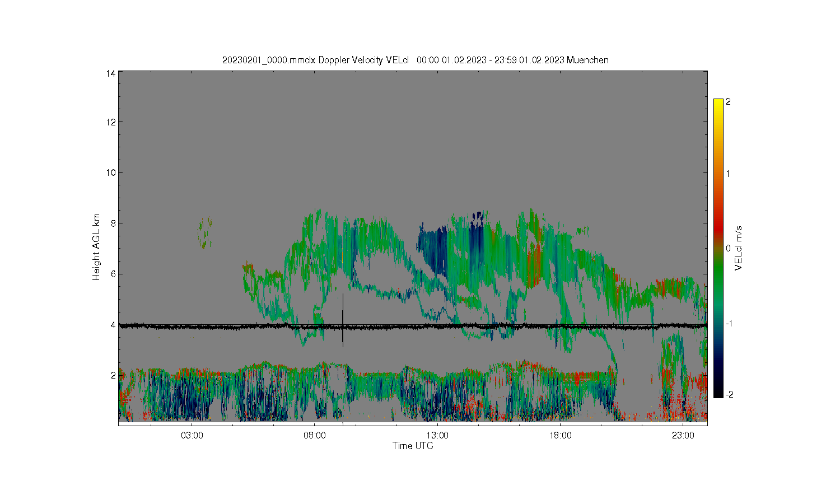Click the height axis value 14
The image size is (840, 504).
click(111, 73)
